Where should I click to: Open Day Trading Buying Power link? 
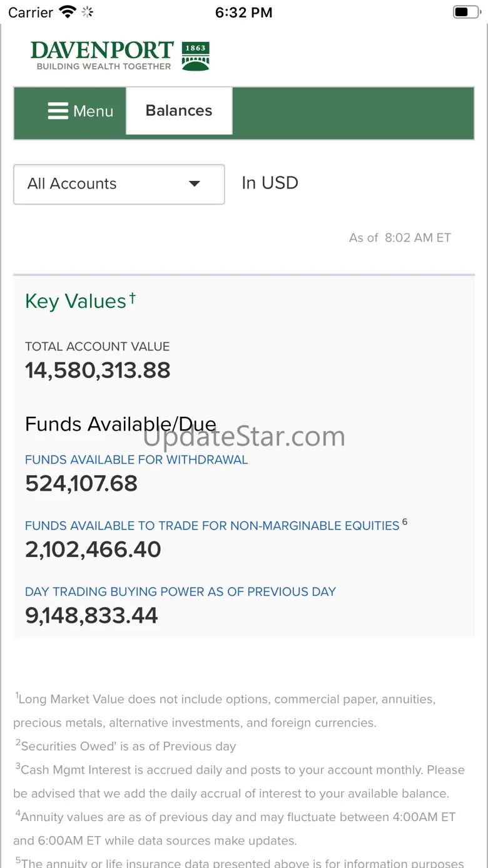tap(180, 592)
